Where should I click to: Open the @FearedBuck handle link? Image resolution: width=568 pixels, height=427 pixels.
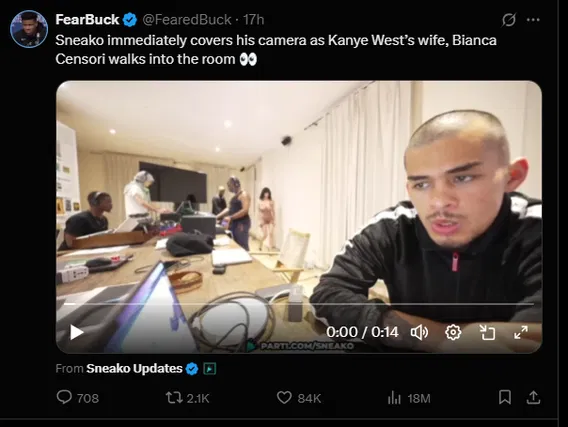[x=187, y=20]
